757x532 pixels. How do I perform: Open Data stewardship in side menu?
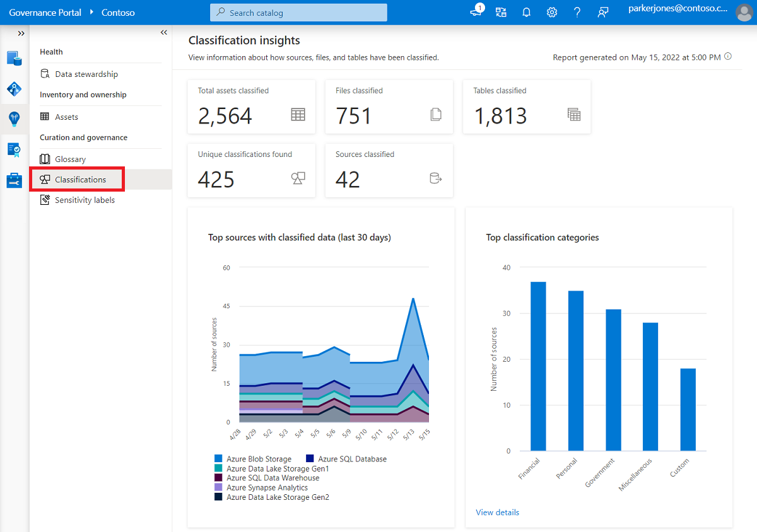(x=86, y=74)
